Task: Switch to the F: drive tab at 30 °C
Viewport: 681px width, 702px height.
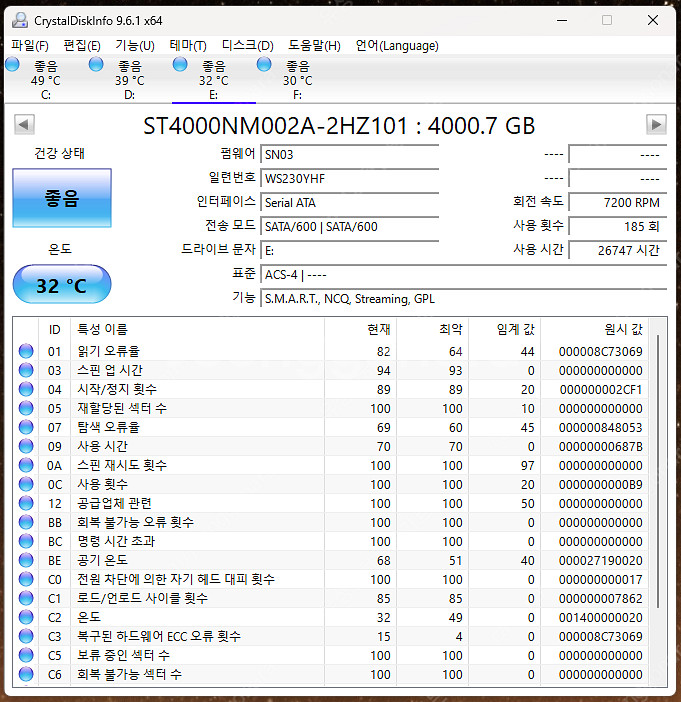Action: coord(298,80)
